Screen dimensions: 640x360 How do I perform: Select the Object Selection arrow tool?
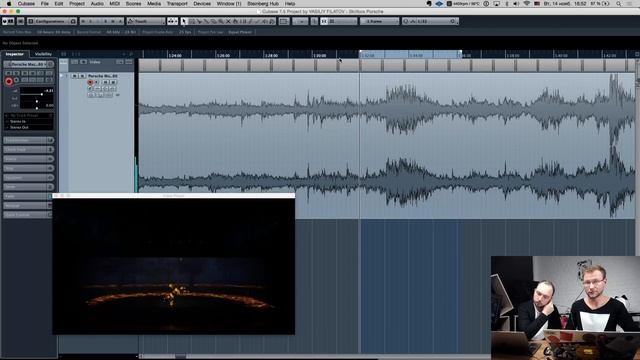click(x=184, y=21)
